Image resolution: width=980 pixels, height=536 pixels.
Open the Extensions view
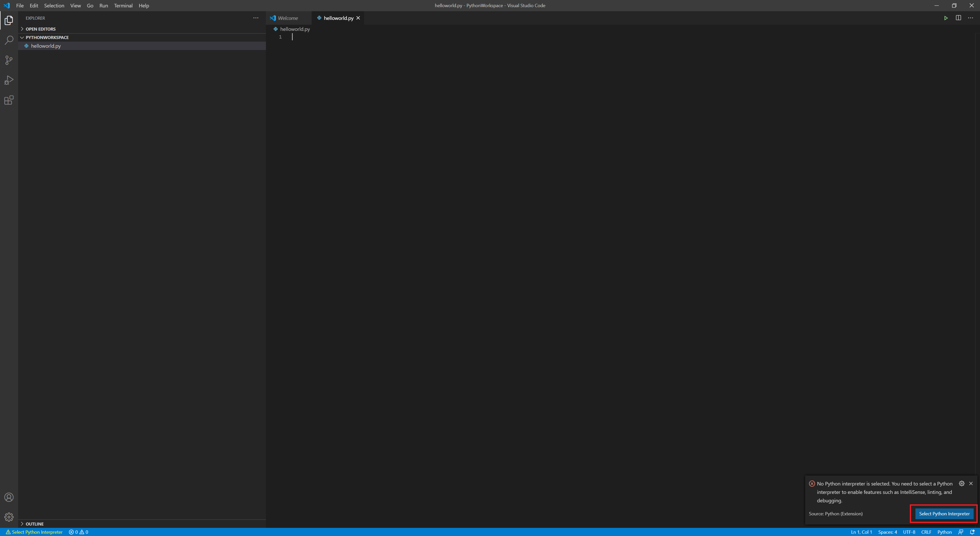pyautogui.click(x=9, y=101)
